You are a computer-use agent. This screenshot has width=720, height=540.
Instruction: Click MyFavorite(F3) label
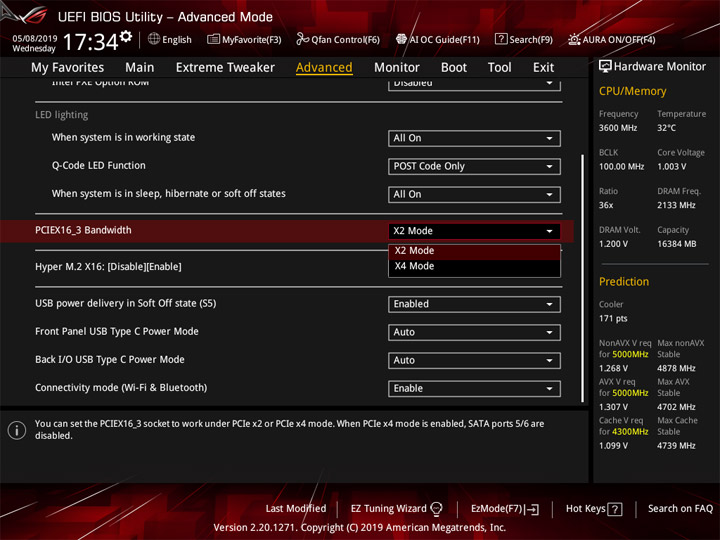(252, 40)
